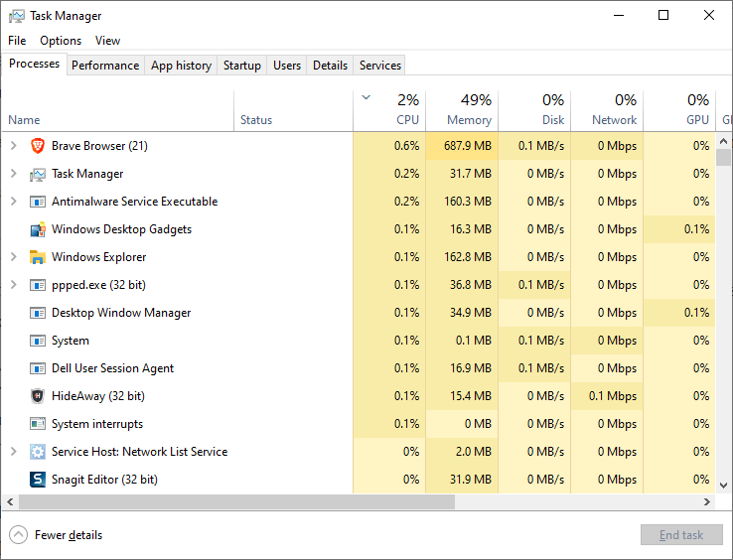Click the vertical scrollbar thumb
Viewport: 733px width, 560px height.
pyautogui.click(x=723, y=158)
